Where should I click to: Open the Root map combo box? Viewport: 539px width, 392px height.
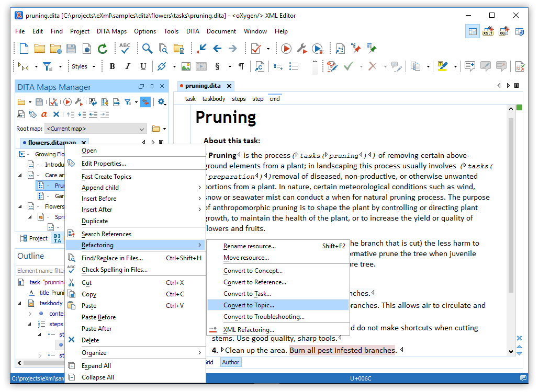(96, 129)
